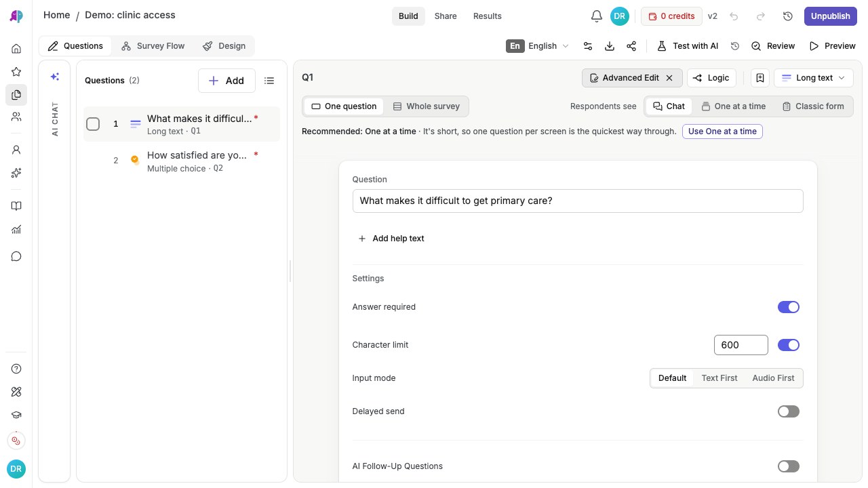Screen dimensions: 868x488
Task: Click the character limit 600 field
Action: click(x=741, y=345)
